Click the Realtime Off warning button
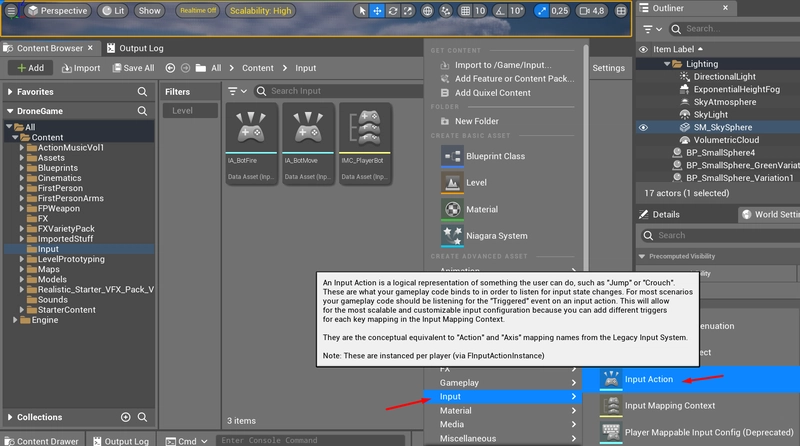The width and height of the screenshot is (800, 446). [198, 11]
